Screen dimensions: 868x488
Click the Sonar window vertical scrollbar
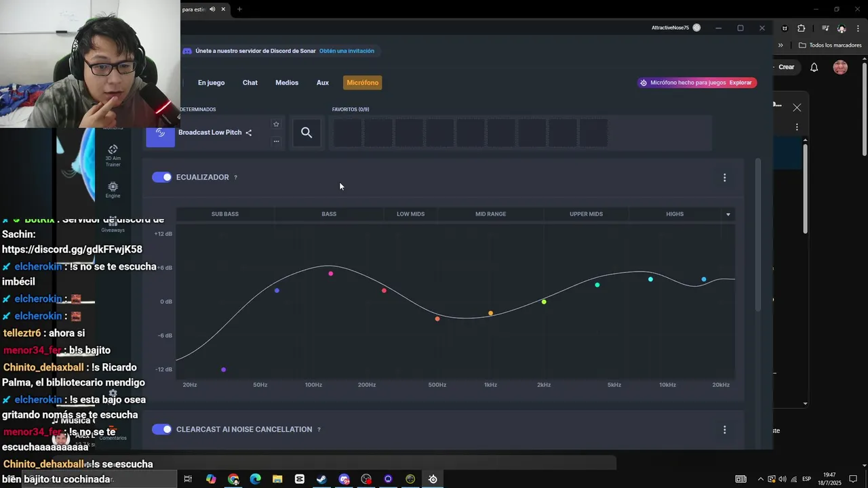point(758,237)
